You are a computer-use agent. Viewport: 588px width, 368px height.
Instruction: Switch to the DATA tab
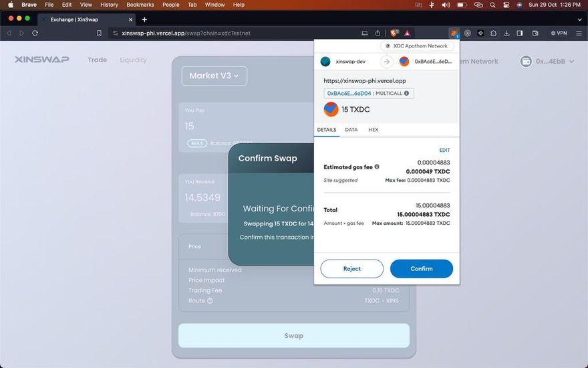351,130
